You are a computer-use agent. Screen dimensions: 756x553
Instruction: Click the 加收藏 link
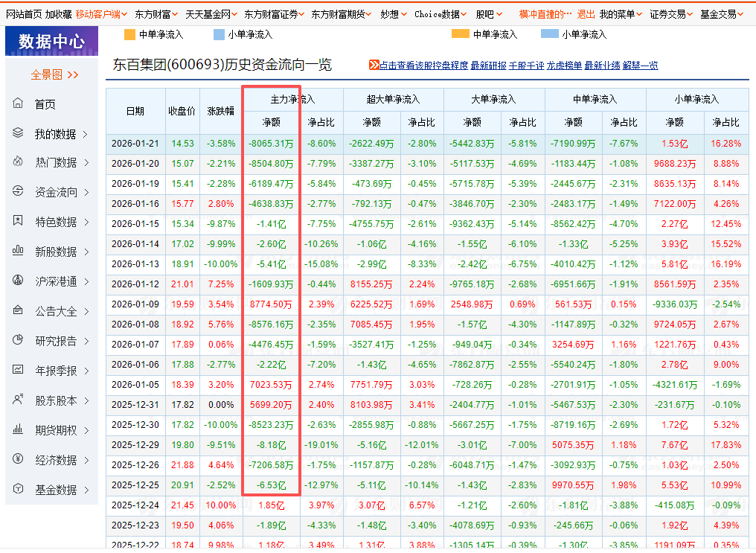58,14
